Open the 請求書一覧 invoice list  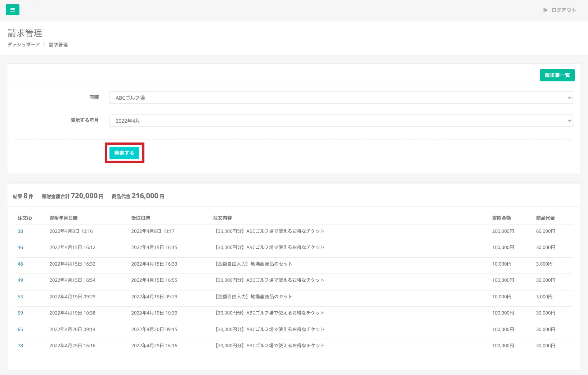(x=557, y=75)
